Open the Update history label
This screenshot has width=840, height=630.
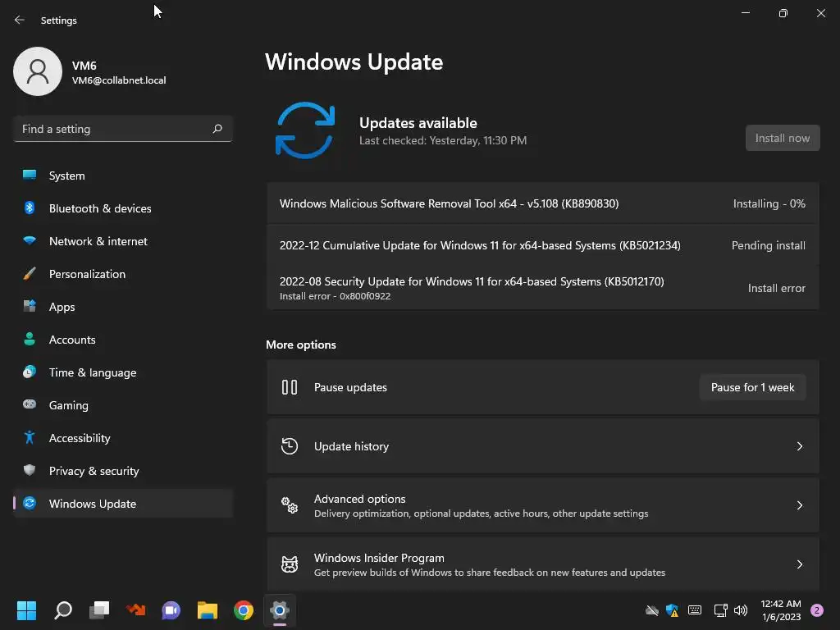pyautogui.click(x=351, y=446)
